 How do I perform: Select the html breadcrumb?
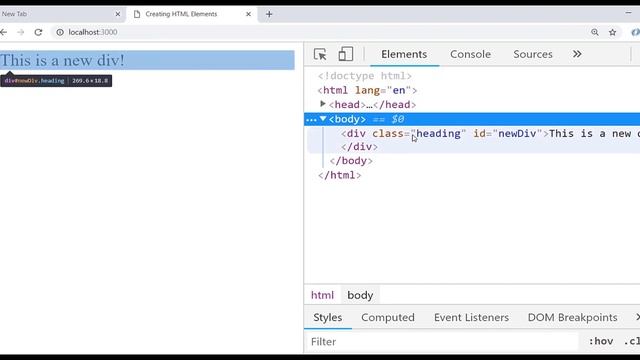pyautogui.click(x=322, y=295)
